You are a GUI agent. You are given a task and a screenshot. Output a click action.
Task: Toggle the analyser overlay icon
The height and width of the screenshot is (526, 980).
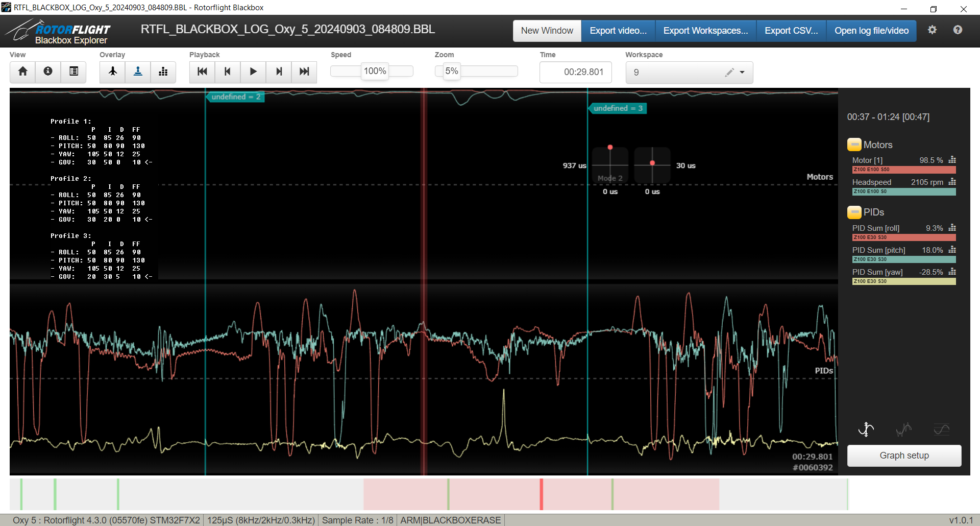point(163,71)
